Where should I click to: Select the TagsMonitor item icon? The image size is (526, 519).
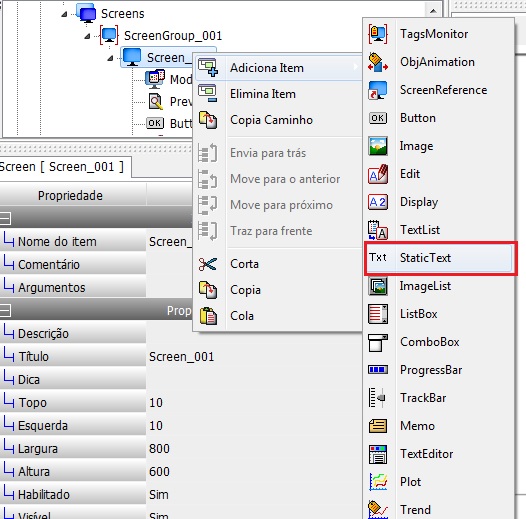point(378,34)
